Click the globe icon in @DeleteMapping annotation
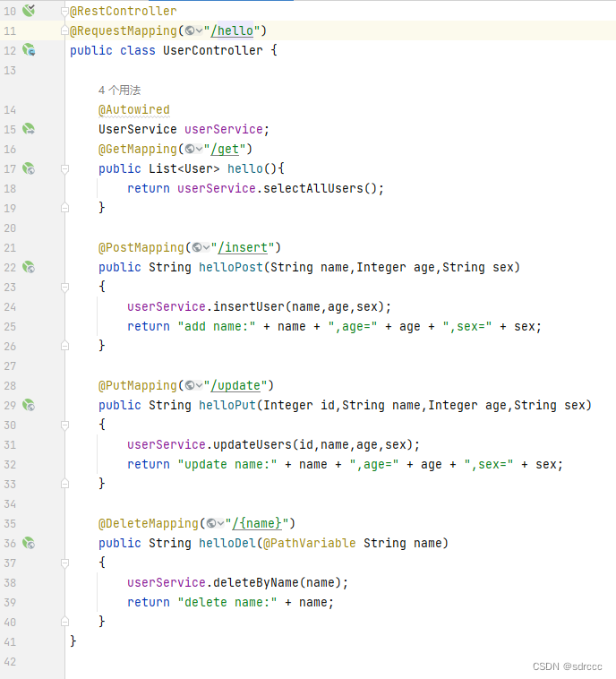Viewport: 616px width, 679px height. tap(211, 523)
